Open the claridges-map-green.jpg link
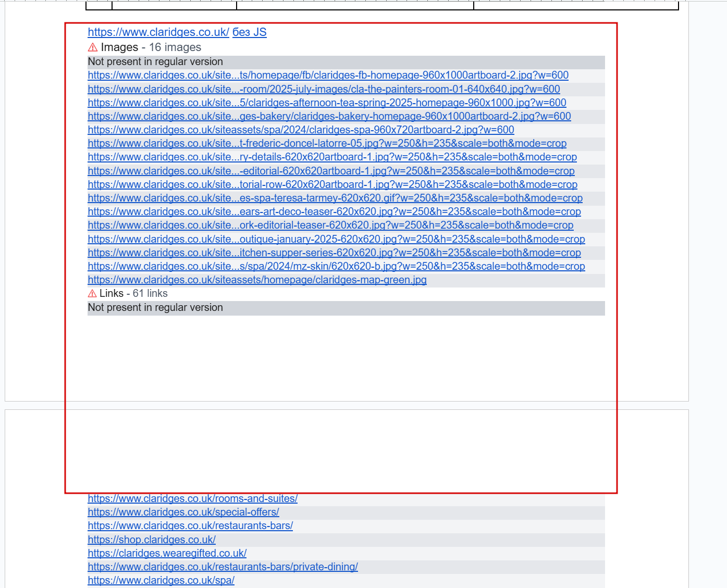Image resolution: width=727 pixels, height=588 pixels. (x=257, y=280)
